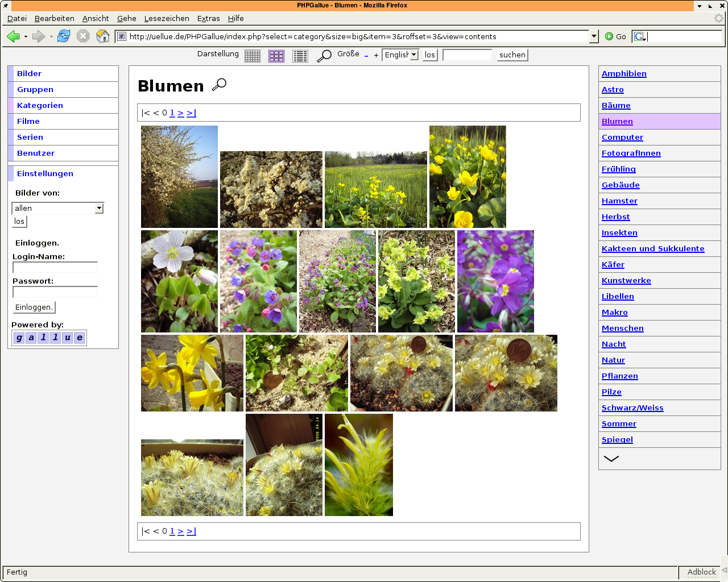Open the English language dropdown
This screenshot has width=728, height=582.
coord(401,55)
